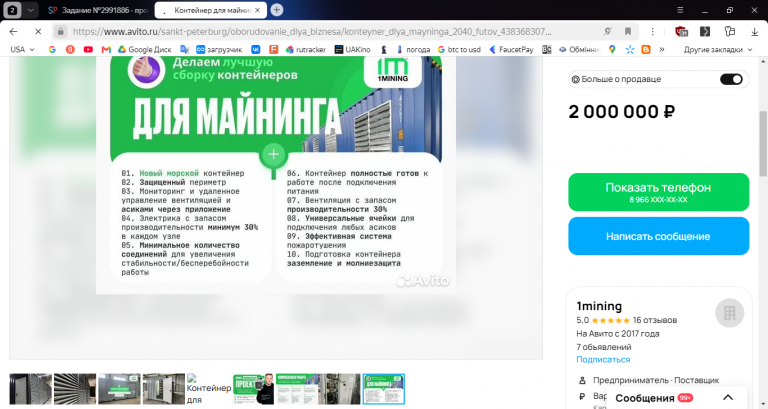Expand the tab list dropdown arrow

(30, 10)
